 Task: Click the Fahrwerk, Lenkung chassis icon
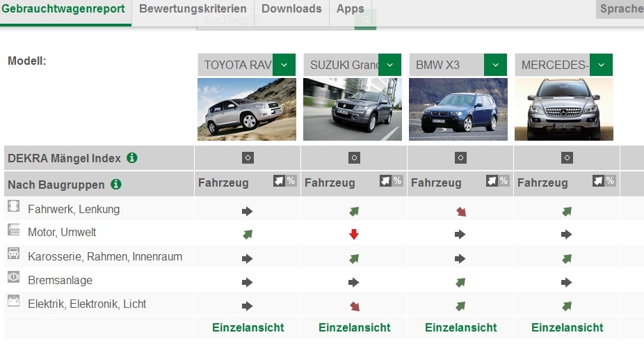point(13,205)
